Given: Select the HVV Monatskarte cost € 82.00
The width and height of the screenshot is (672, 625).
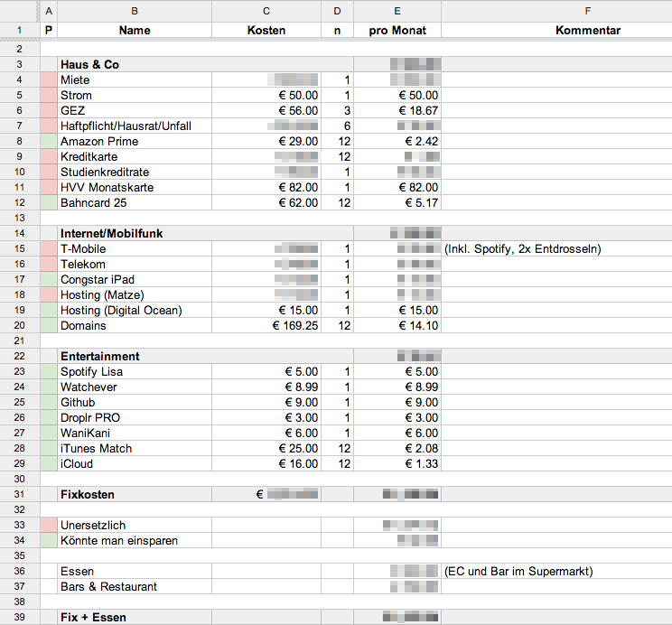Looking at the screenshot, I should point(266,187).
